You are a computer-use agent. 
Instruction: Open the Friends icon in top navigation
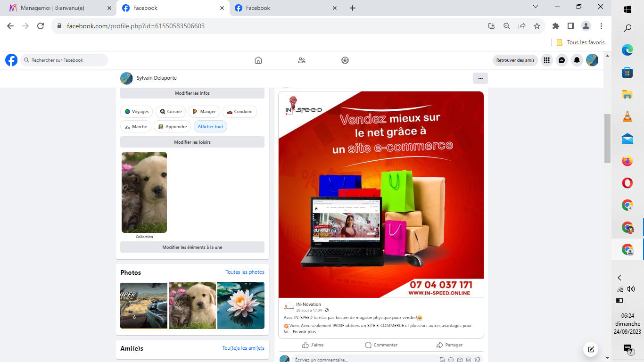click(x=302, y=60)
